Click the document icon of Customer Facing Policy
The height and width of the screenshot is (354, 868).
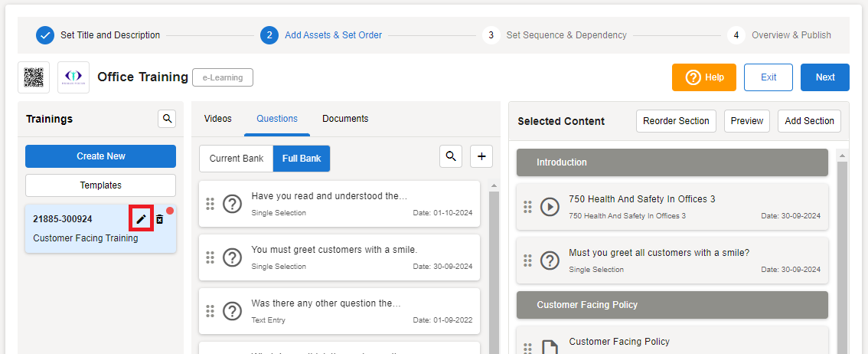click(x=550, y=348)
